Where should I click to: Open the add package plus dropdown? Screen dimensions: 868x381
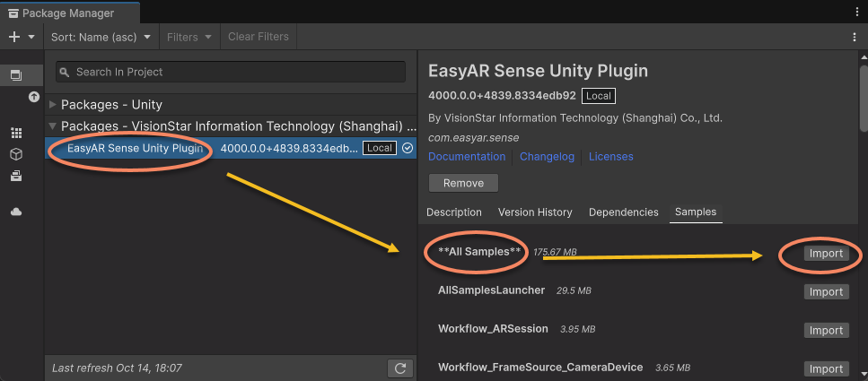click(x=21, y=37)
